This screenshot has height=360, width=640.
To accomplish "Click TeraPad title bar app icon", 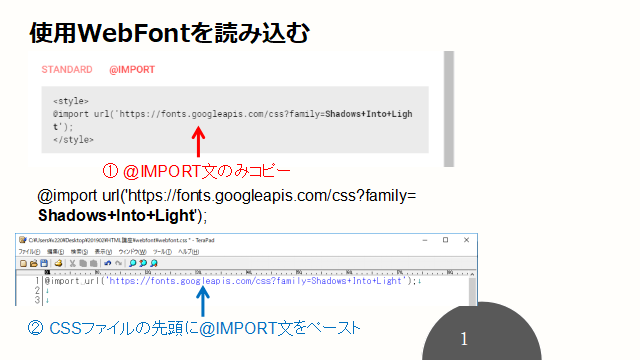I will click(23, 240).
